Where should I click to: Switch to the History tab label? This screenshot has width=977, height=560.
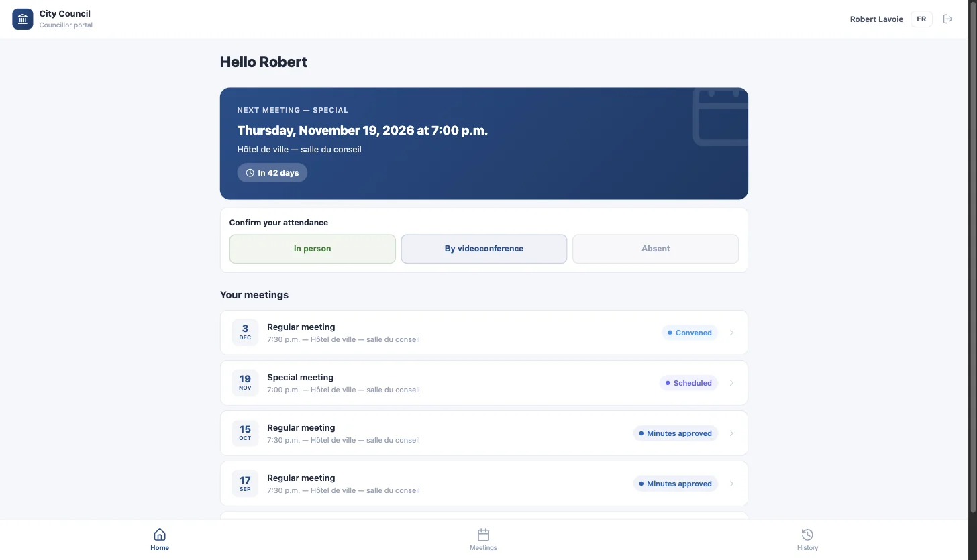point(807,548)
